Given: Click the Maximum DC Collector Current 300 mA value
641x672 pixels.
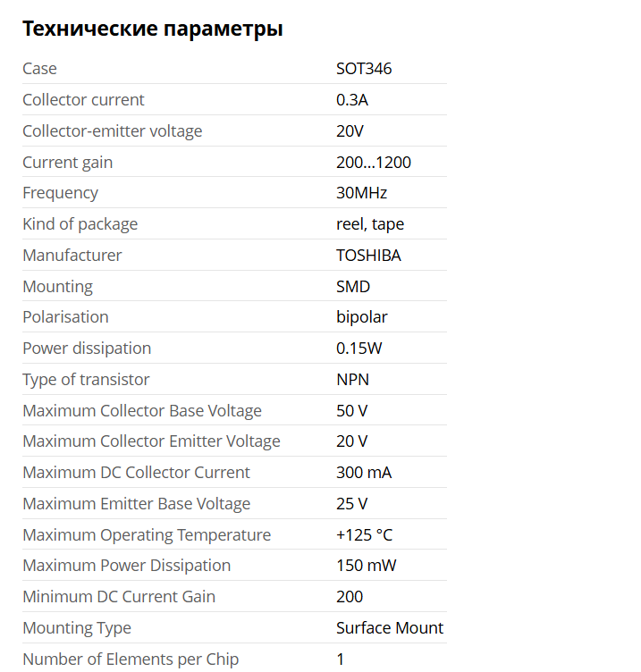Looking at the screenshot, I should click(364, 473).
